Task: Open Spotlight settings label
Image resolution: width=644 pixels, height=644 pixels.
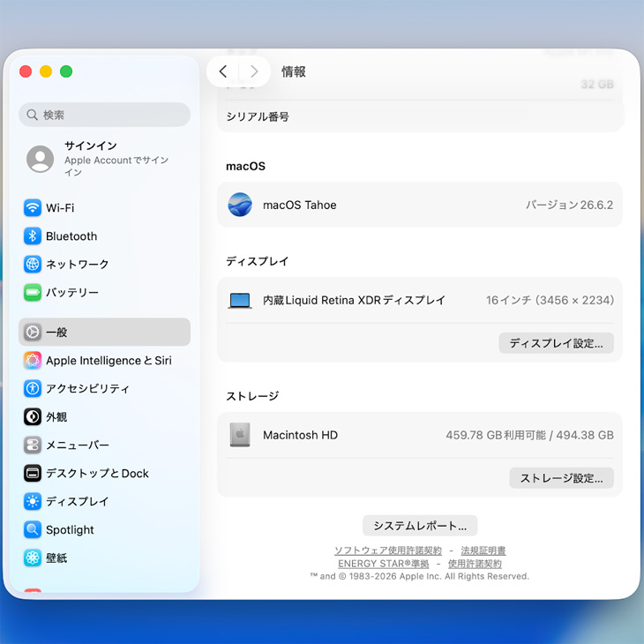Action: click(70, 530)
